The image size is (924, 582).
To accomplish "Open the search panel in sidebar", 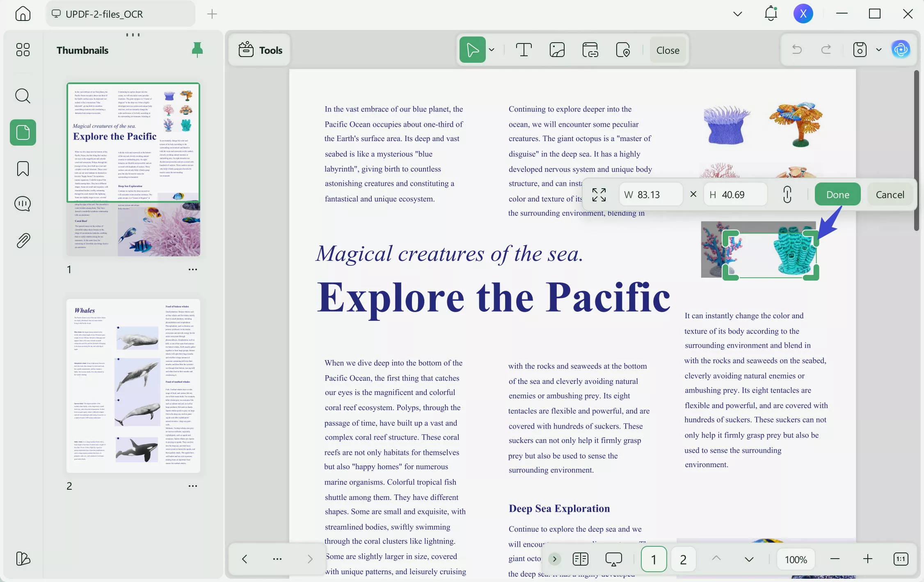I will 23,96.
